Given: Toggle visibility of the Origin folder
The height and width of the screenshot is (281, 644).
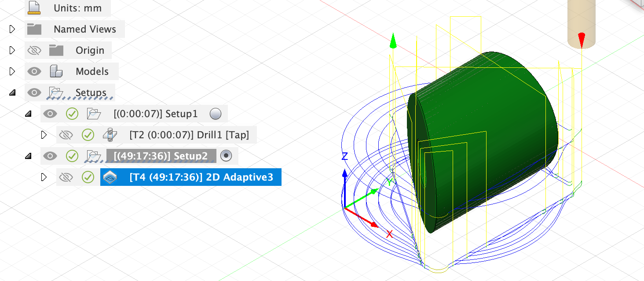Looking at the screenshot, I should click(x=34, y=50).
